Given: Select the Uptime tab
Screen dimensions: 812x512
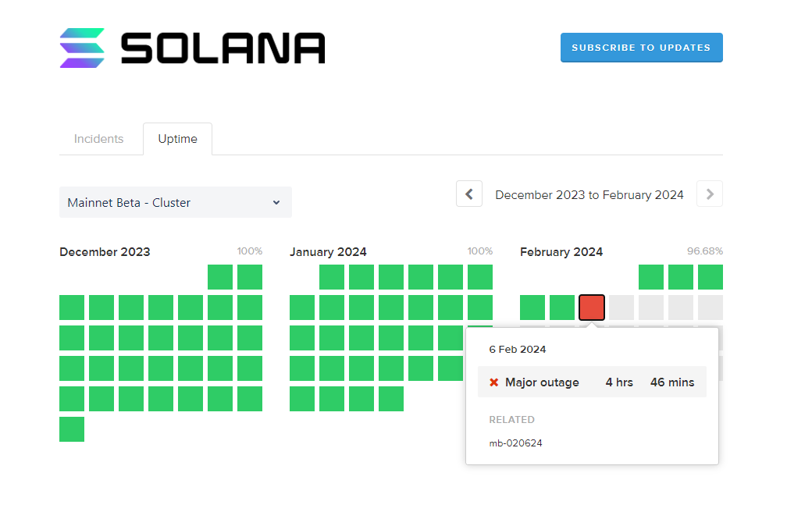Looking at the screenshot, I should pos(178,139).
